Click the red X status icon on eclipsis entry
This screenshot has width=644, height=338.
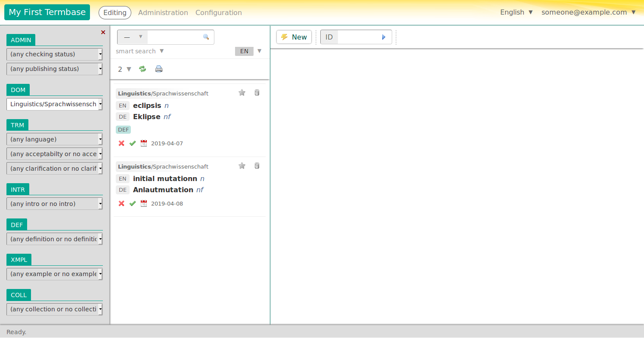121,143
